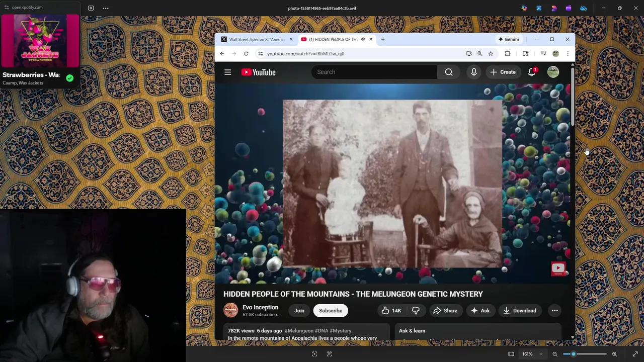Click the Create button on YouTube

click(503, 72)
